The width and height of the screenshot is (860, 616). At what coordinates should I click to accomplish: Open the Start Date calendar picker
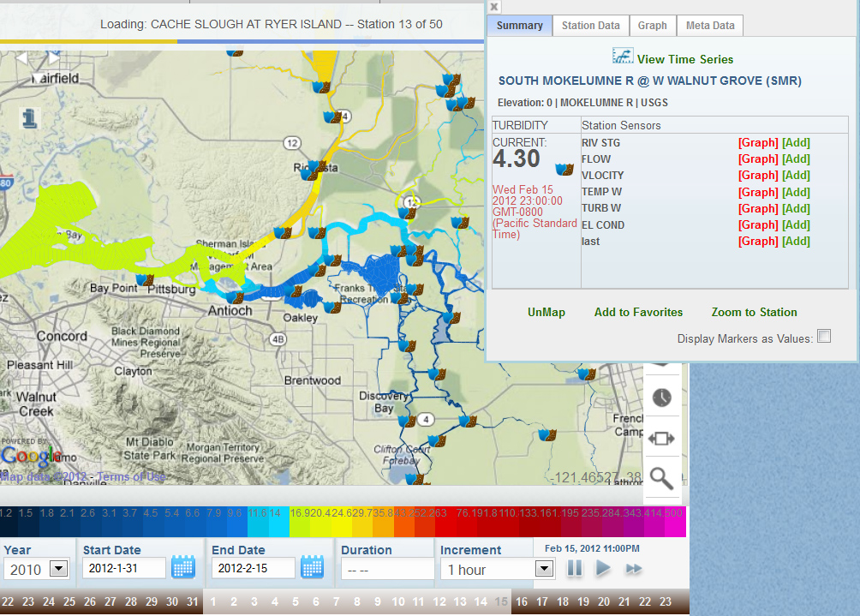click(183, 566)
